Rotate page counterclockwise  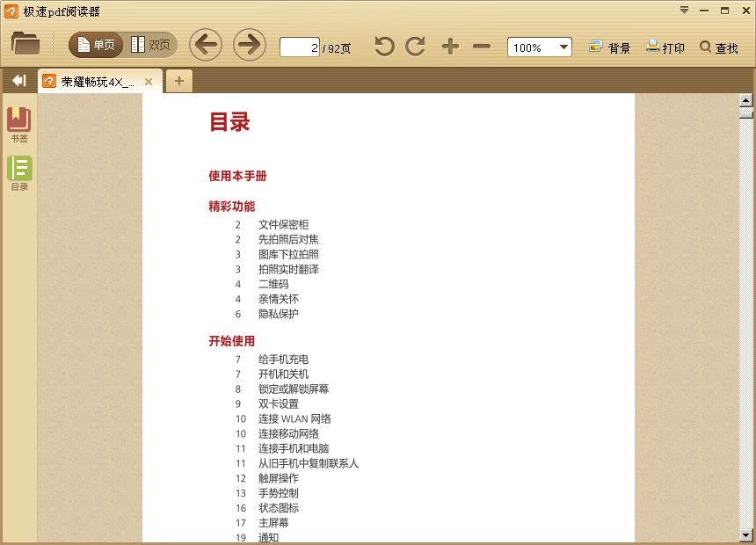coord(384,47)
